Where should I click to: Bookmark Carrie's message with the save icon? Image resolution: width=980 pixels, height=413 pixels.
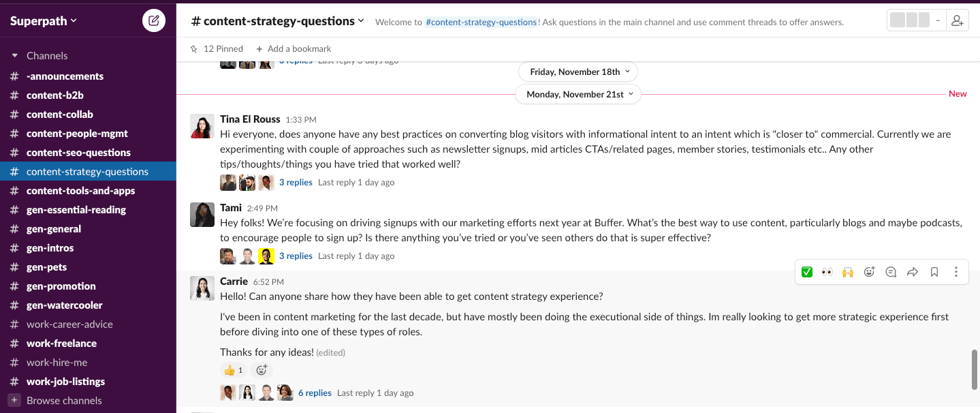click(934, 272)
